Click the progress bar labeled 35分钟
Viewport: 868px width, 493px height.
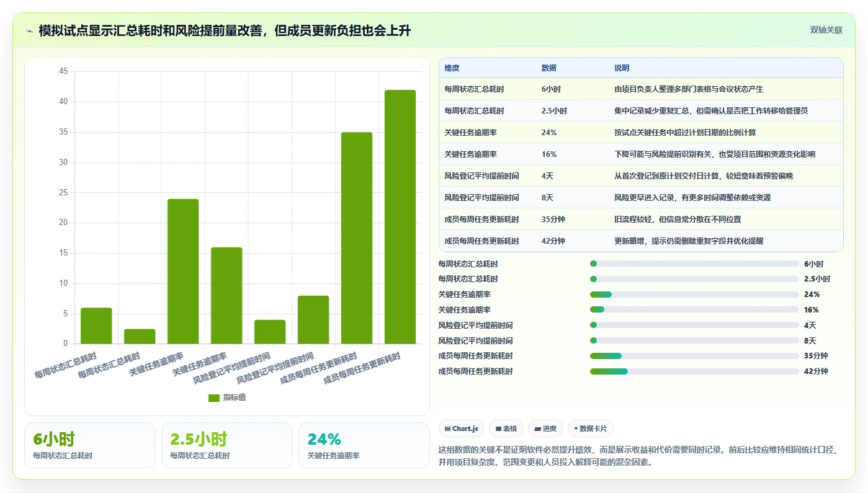tap(694, 356)
